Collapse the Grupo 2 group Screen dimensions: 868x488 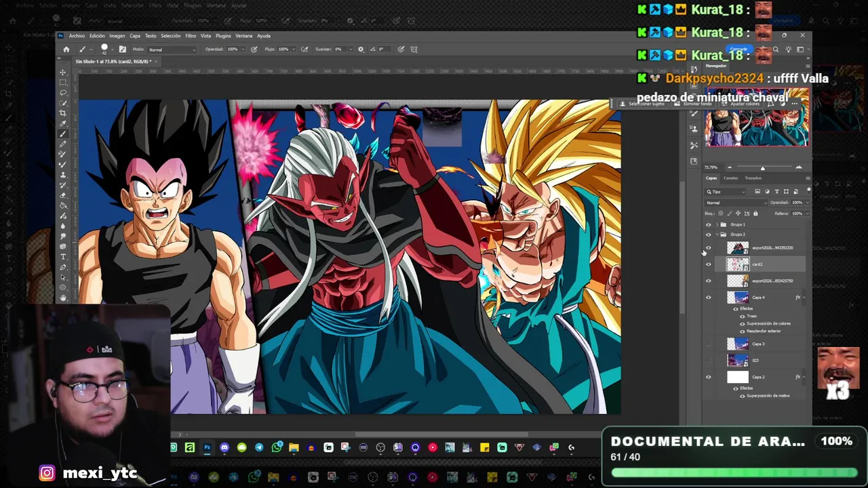[x=717, y=235]
